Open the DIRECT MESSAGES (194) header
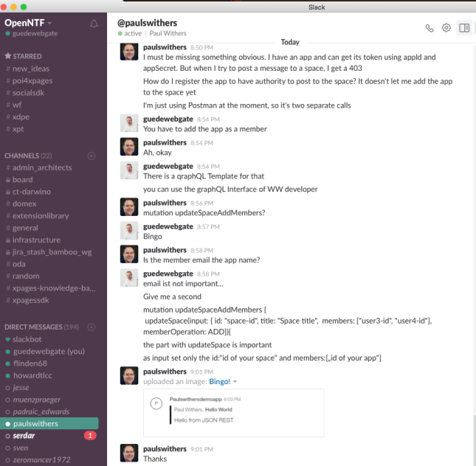476x466 pixels. tap(41, 327)
